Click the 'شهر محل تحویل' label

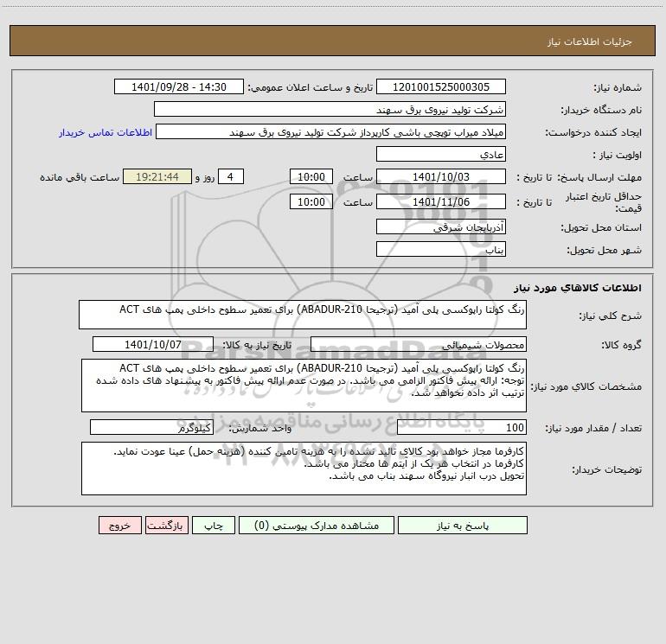604,251
